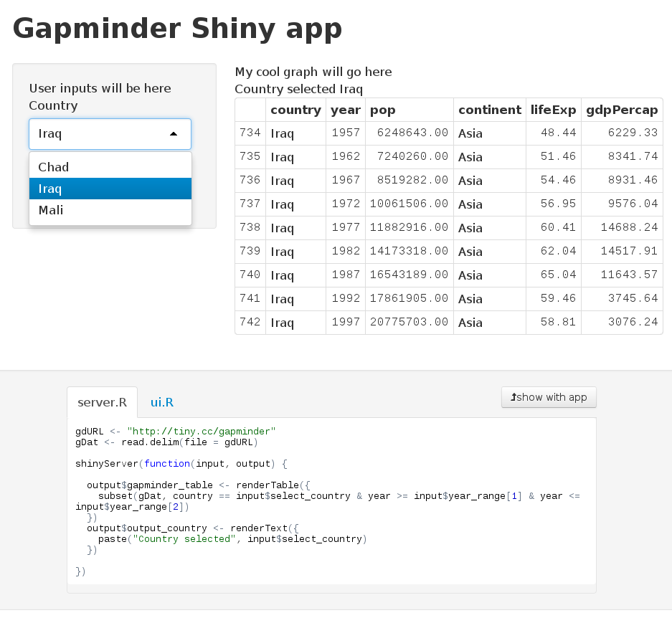This screenshot has width=672, height=623.
Task: Click the highlighted Iraq row in the dropdown
Action: (x=51, y=189)
